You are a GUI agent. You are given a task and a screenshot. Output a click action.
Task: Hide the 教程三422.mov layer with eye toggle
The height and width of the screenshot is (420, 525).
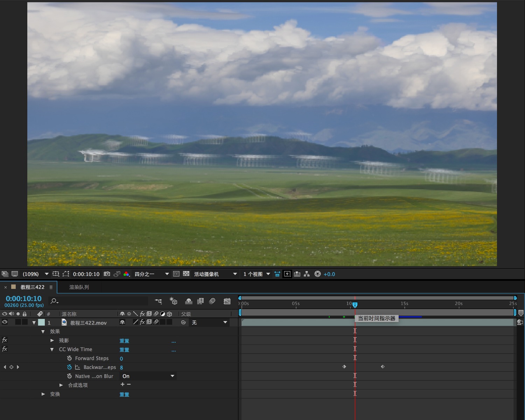coord(5,322)
